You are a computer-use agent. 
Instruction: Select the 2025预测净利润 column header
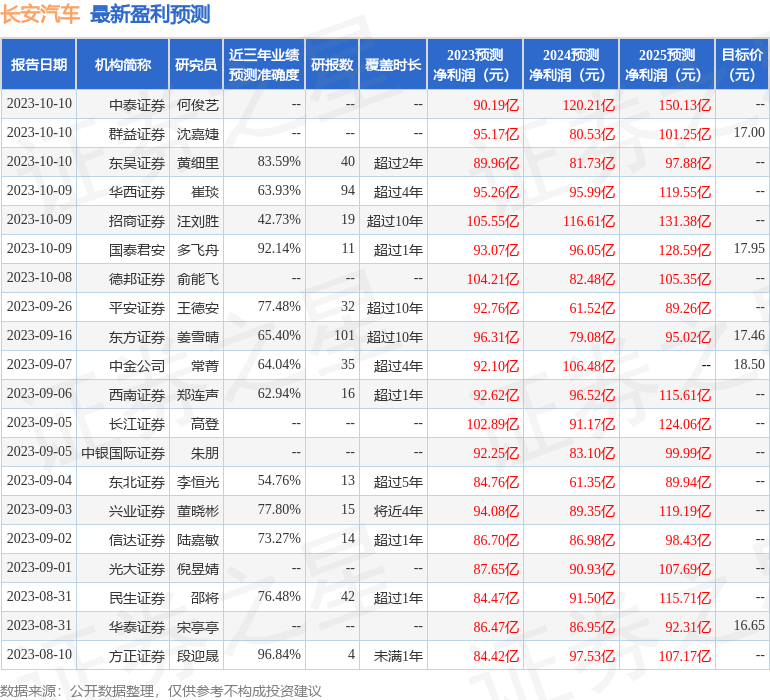pyautogui.click(x=667, y=64)
